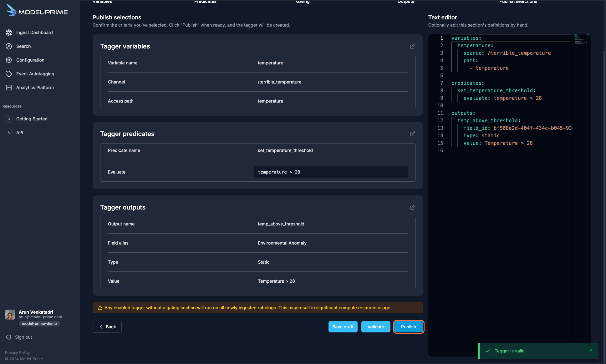Click the Sign out link
Image resolution: width=606 pixels, height=364 pixels.
(24, 336)
